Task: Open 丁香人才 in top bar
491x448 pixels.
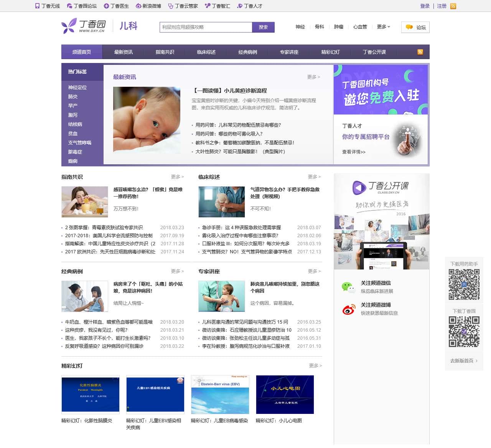Action: coord(250,6)
